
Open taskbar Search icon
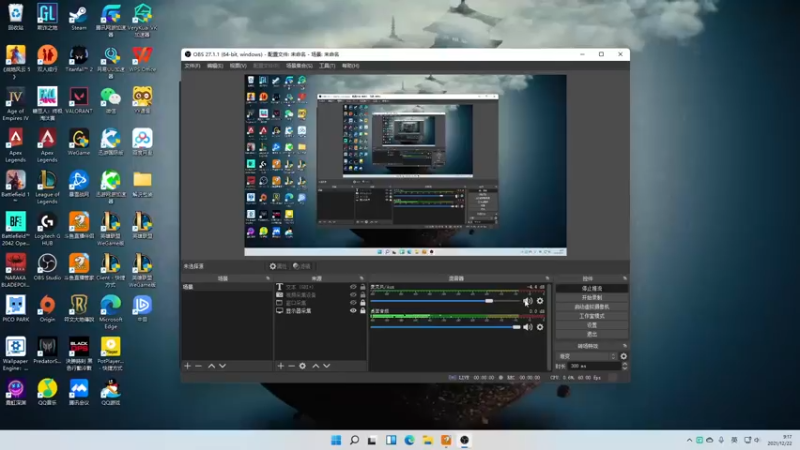click(x=354, y=440)
